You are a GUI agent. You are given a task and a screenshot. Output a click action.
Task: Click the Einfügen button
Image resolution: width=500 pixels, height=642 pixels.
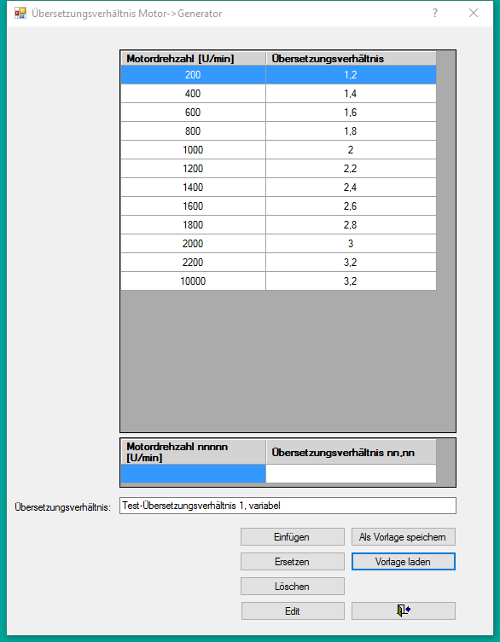(x=292, y=537)
